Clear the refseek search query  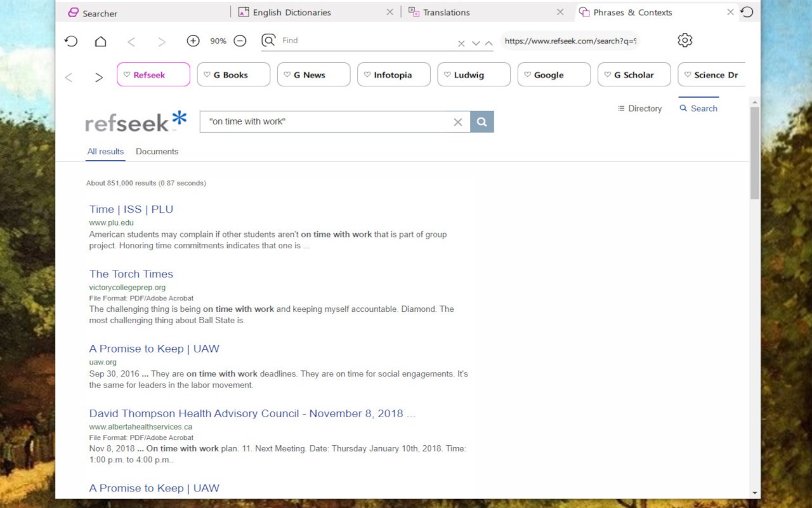(457, 122)
